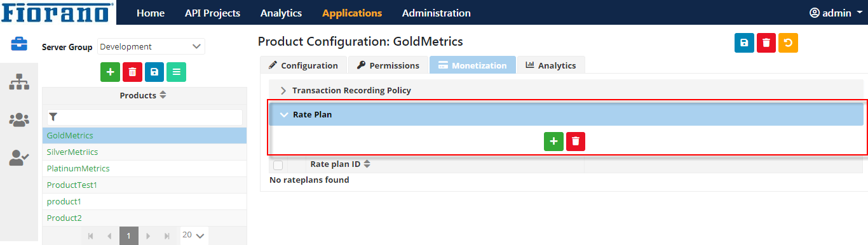Open the users group sidebar icon

[x=19, y=119]
